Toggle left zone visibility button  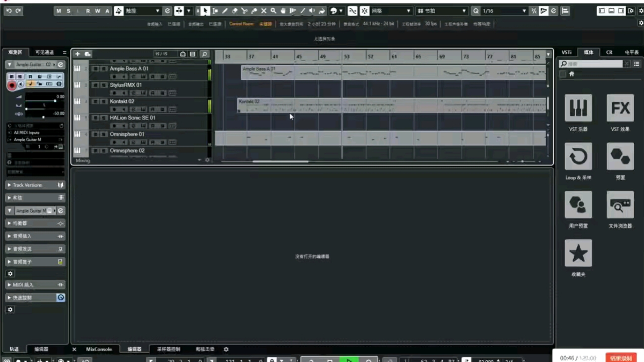pos(602,11)
